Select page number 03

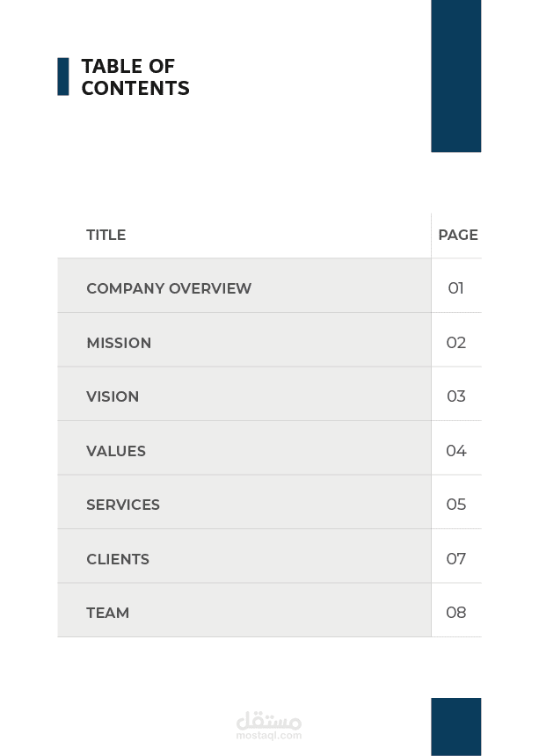click(455, 396)
